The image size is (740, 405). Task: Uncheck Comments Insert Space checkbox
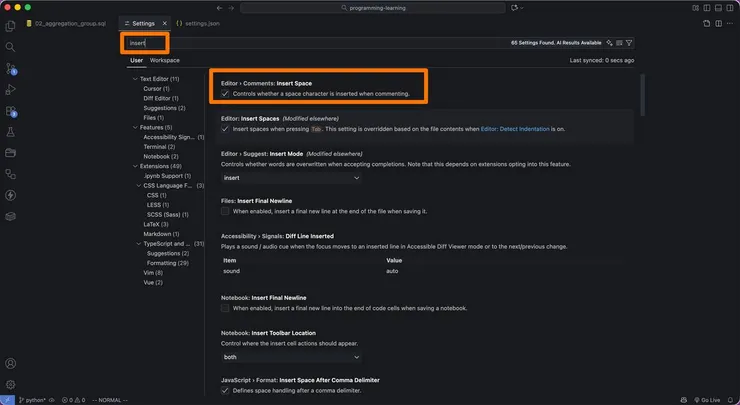tap(225, 93)
